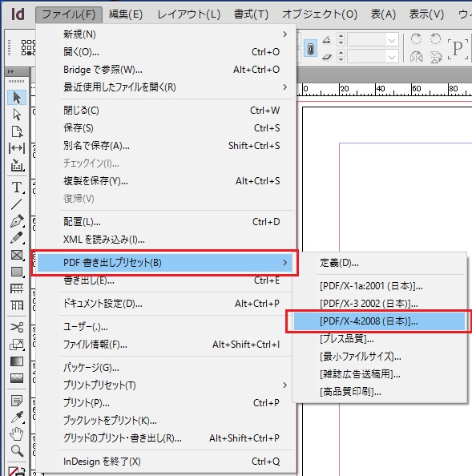Select the Pencil tool
The image size is (472, 476).
[x=17, y=238]
